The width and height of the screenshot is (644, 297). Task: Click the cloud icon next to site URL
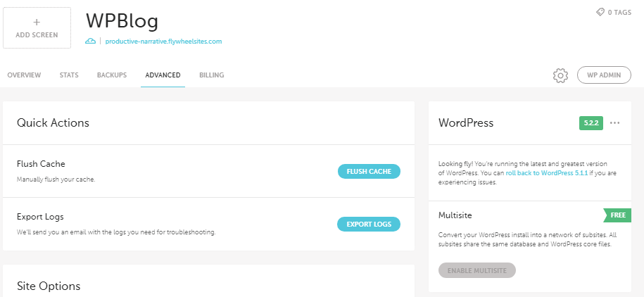(x=90, y=41)
